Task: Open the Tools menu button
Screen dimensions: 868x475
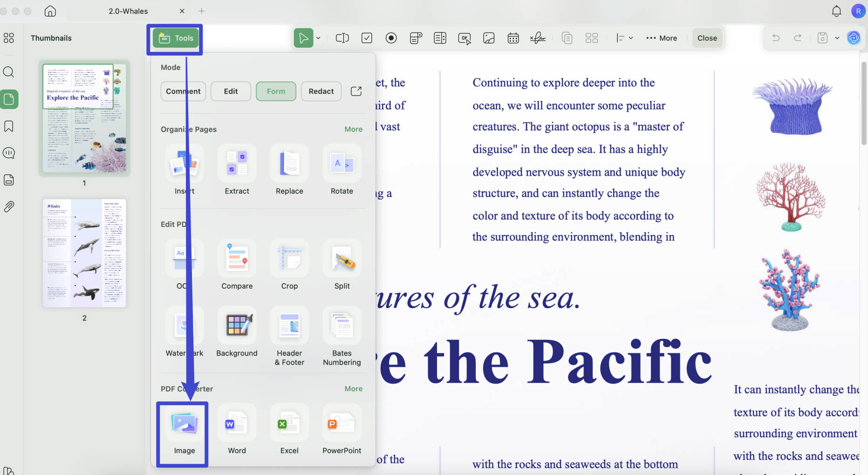Action: point(176,38)
